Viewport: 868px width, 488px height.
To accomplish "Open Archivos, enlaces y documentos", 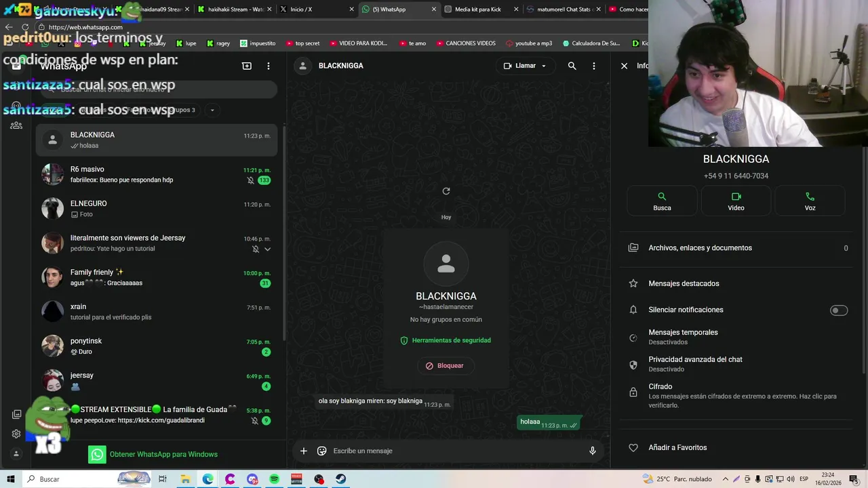I will click(738, 248).
